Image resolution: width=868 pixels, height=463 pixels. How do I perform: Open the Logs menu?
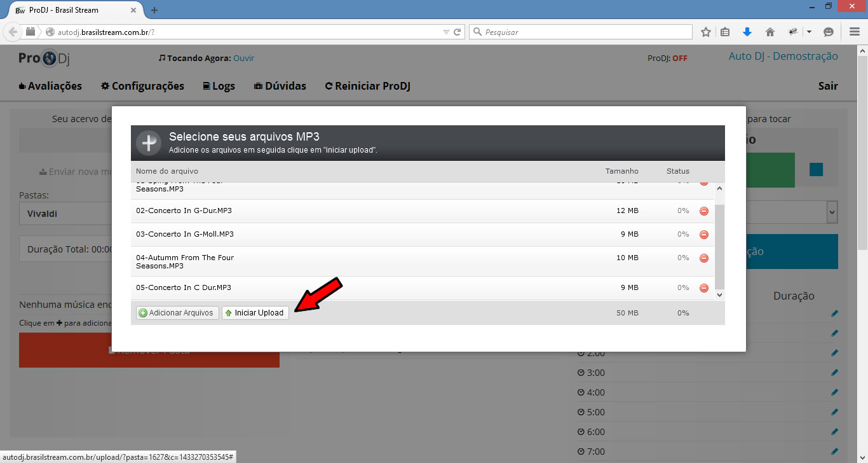pos(219,86)
